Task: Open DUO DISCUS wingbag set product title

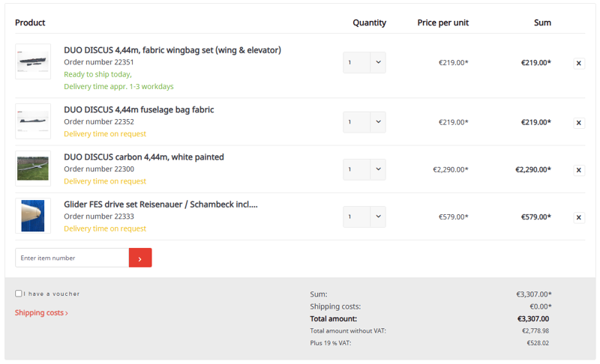Action: pos(172,50)
